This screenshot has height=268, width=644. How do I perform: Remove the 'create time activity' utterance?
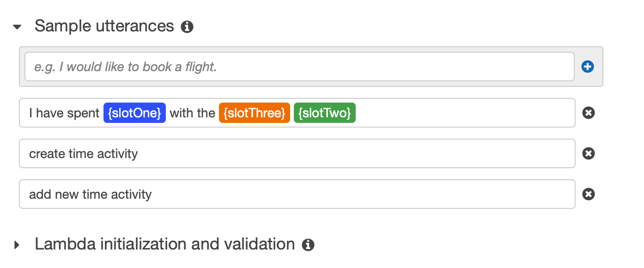click(x=588, y=153)
